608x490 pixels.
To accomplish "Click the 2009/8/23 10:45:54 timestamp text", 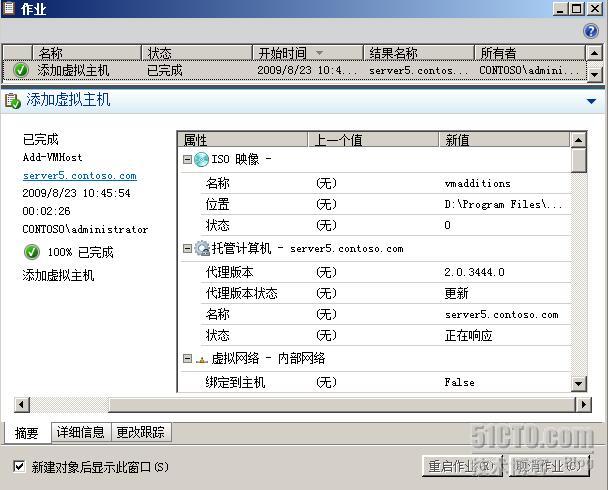I will pos(76,193).
